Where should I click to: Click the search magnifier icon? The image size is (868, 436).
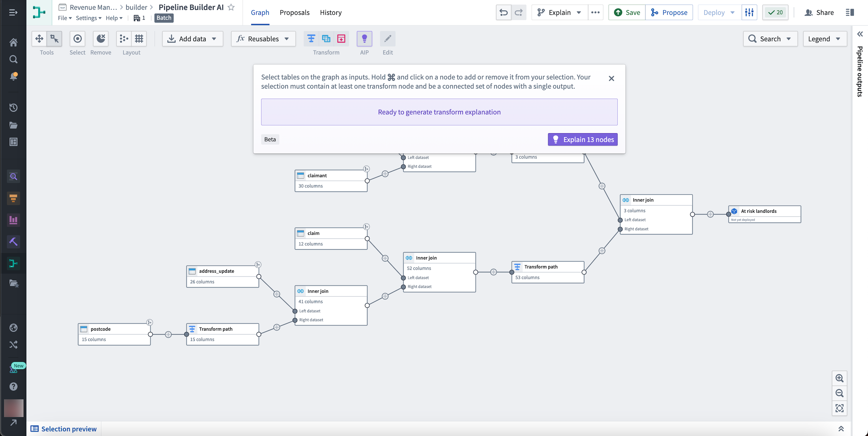[752, 39]
